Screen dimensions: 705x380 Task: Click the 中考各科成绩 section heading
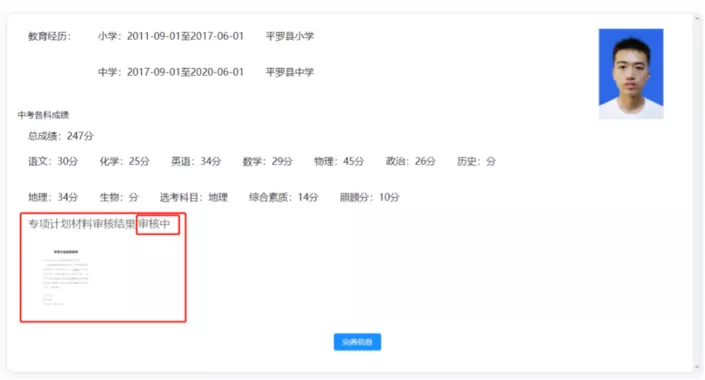click(x=43, y=115)
